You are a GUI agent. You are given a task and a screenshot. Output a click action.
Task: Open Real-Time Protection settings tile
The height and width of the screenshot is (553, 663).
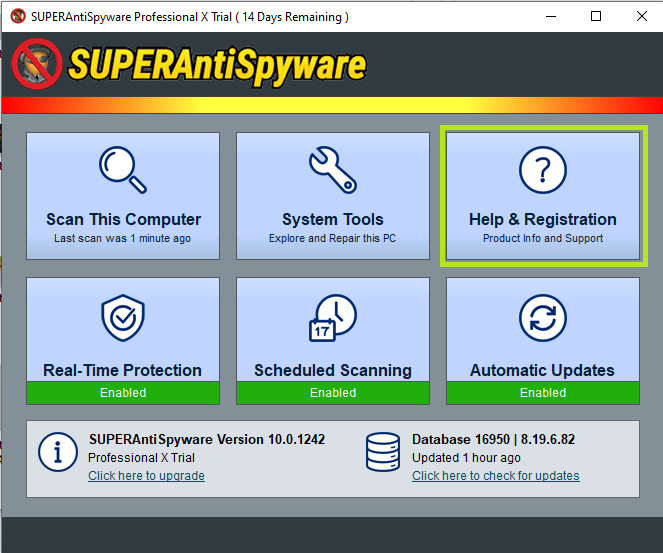(x=123, y=341)
